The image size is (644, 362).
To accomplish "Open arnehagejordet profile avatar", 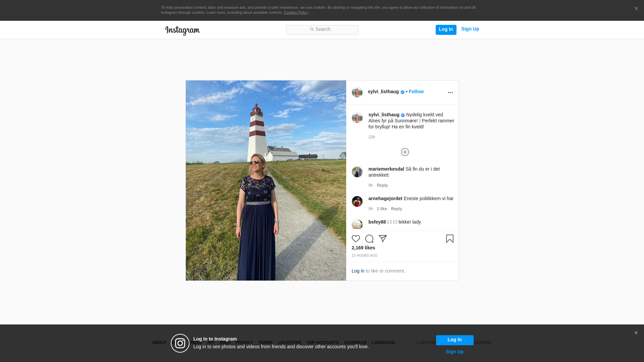I will click(357, 201).
